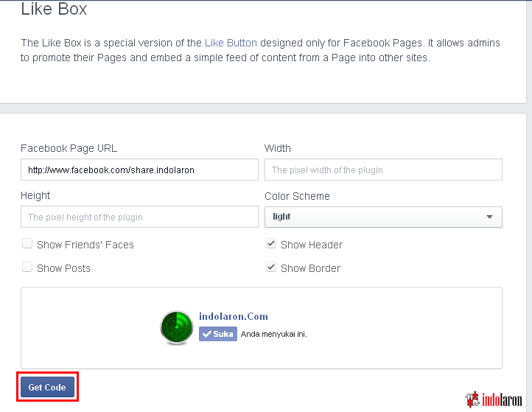Viewport: 532px width, 412px height.
Task: Click the 'Facebook Page URL' label
Action: tap(69, 148)
